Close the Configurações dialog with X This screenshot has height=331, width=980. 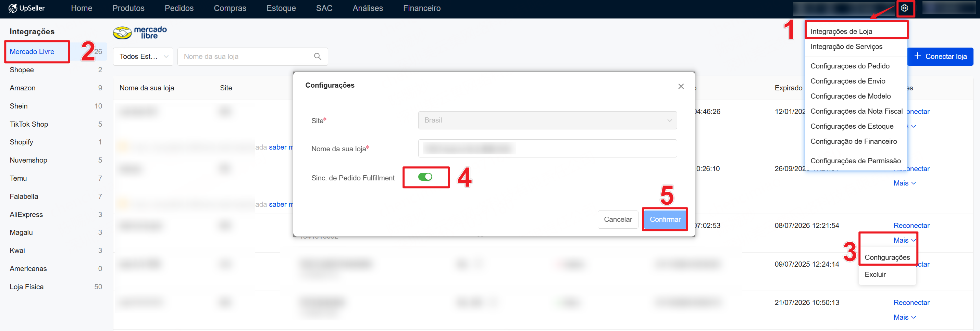point(681,86)
